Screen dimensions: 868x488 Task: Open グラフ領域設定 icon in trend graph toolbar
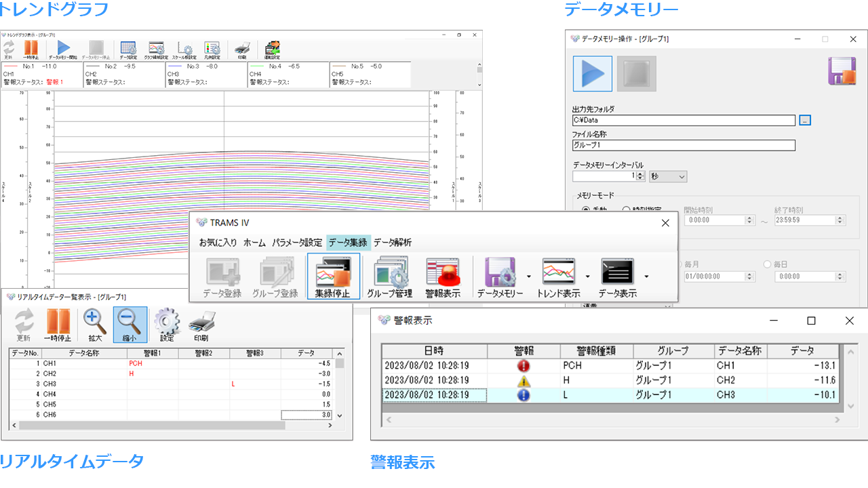click(x=157, y=49)
